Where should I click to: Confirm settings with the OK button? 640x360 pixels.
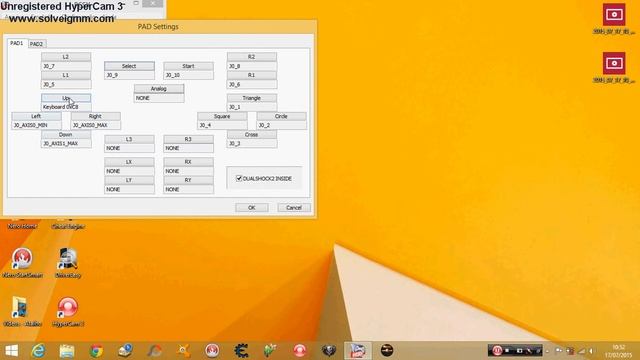251,208
